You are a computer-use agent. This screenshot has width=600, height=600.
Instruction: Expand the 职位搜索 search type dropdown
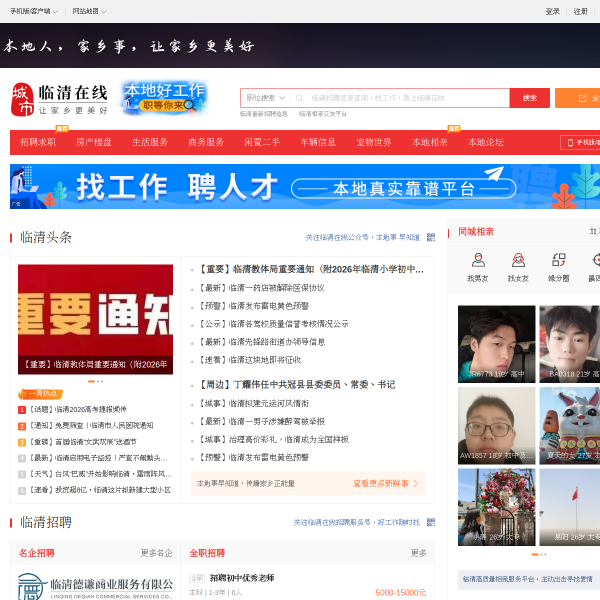tap(265, 98)
